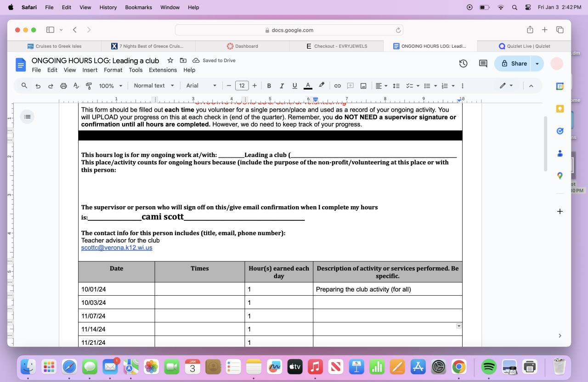Open the scottc@verona.k12.wi.us email link
The height and width of the screenshot is (382, 588).
coord(117,247)
